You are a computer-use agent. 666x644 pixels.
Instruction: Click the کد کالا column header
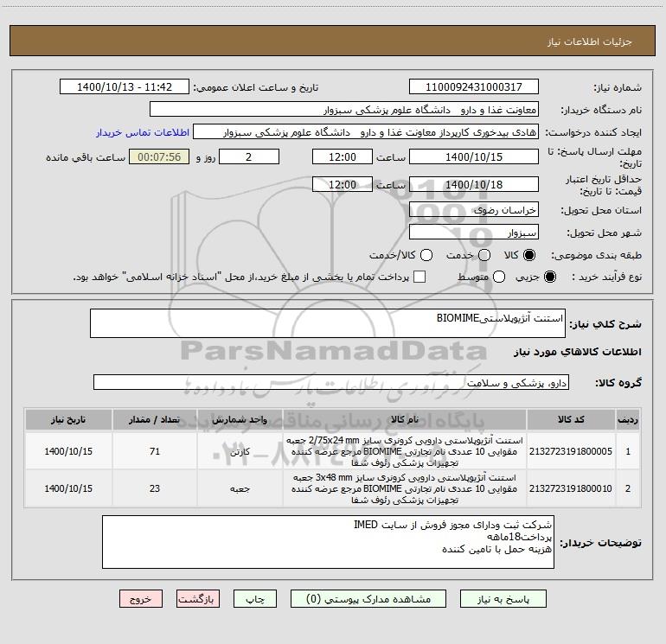pos(571,420)
